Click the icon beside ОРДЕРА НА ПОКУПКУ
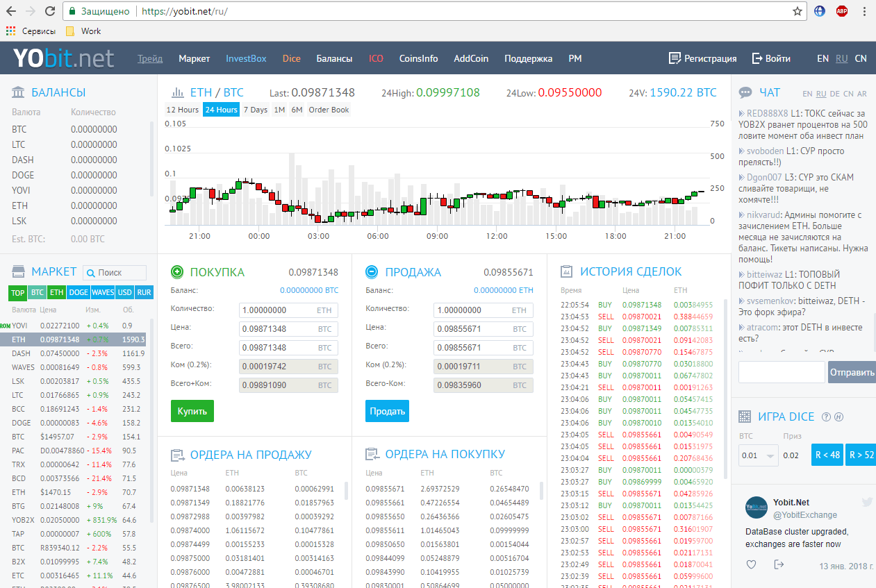876x588 pixels. pyautogui.click(x=372, y=455)
